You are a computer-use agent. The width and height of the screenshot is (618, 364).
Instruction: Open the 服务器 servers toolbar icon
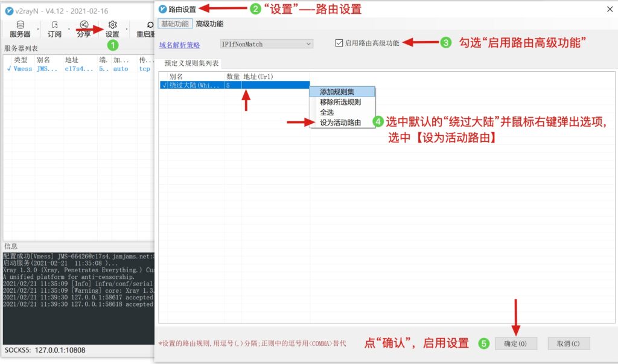click(x=20, y=29)
